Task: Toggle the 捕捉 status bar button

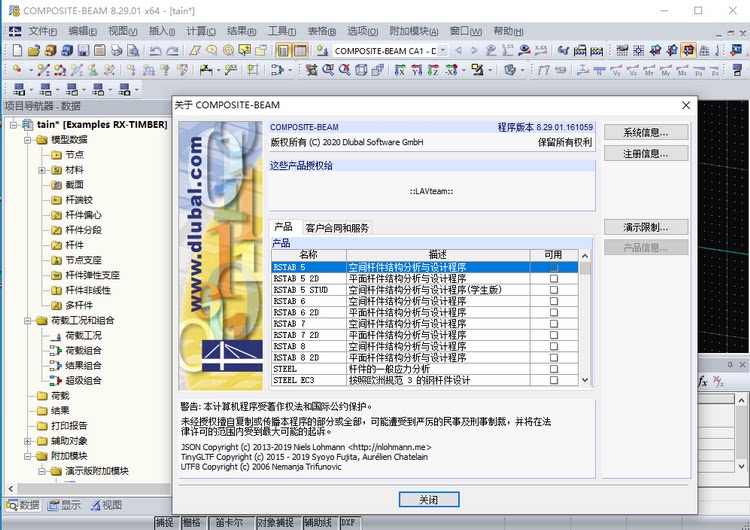Action: click(165, 523)
